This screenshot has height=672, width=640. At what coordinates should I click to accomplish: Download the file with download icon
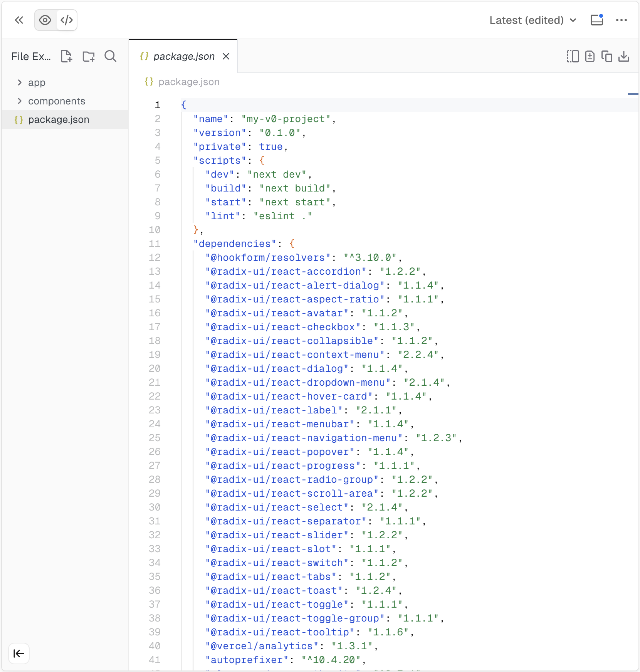click(624, 56)
